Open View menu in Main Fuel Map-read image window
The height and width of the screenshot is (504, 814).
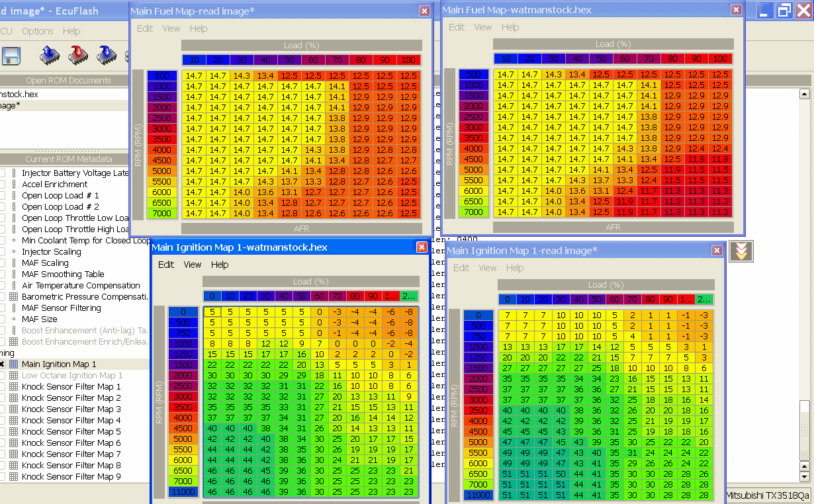(171, 28)
